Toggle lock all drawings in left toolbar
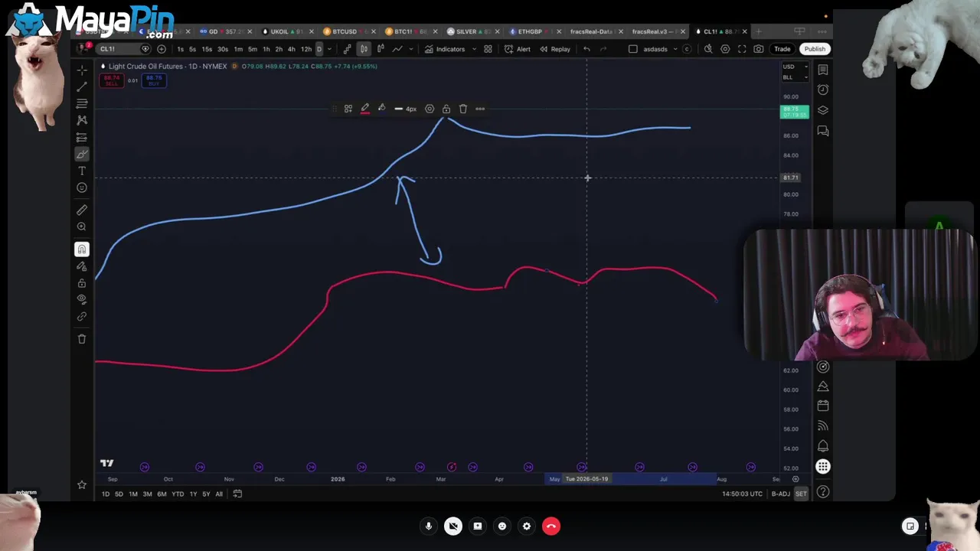 (x=82, y=283)
